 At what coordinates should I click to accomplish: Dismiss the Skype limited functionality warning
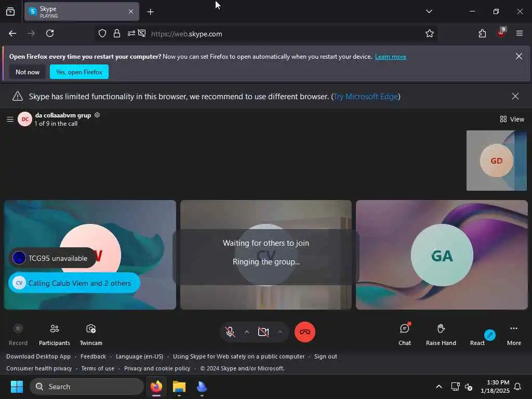point(515,96)
